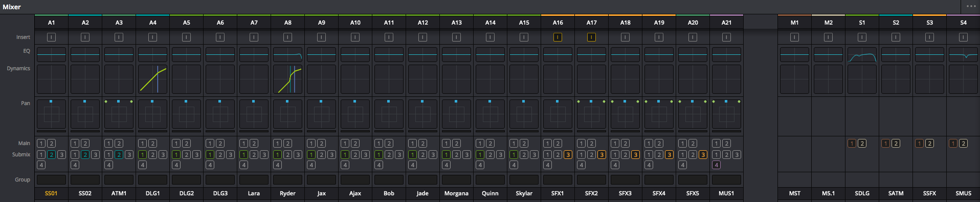Click the Group field of track A1

pos(51,179)
